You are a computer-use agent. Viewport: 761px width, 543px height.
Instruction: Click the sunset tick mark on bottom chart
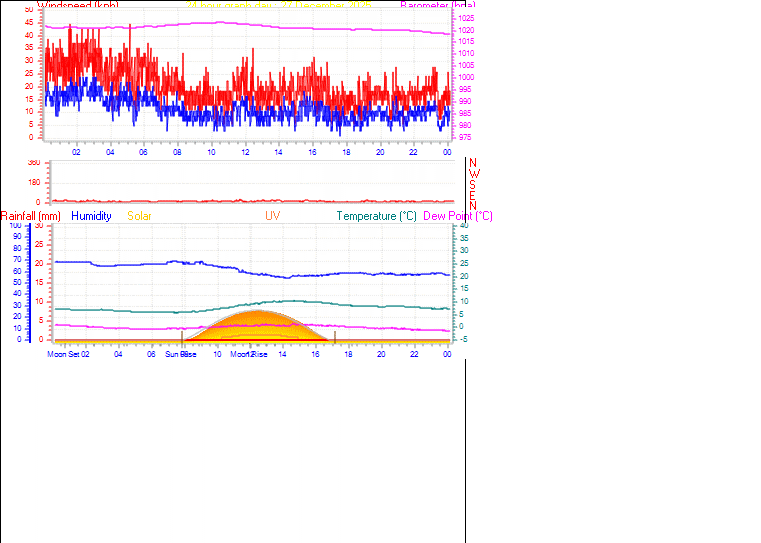point(335,337)
